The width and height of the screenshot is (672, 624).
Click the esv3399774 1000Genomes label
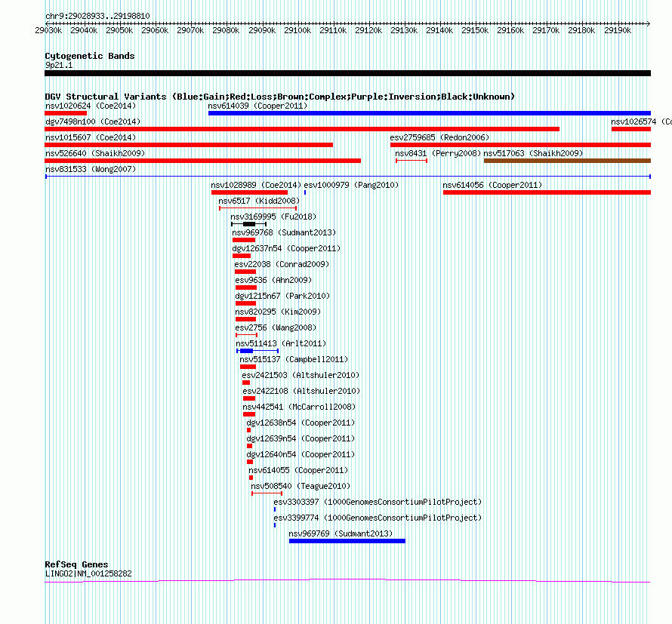click(x=378, y=518)
